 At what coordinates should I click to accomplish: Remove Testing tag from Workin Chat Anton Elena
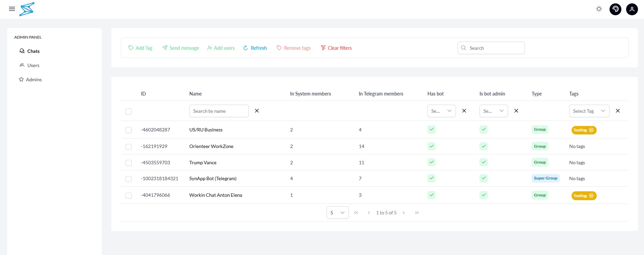[x=591, y=196]
